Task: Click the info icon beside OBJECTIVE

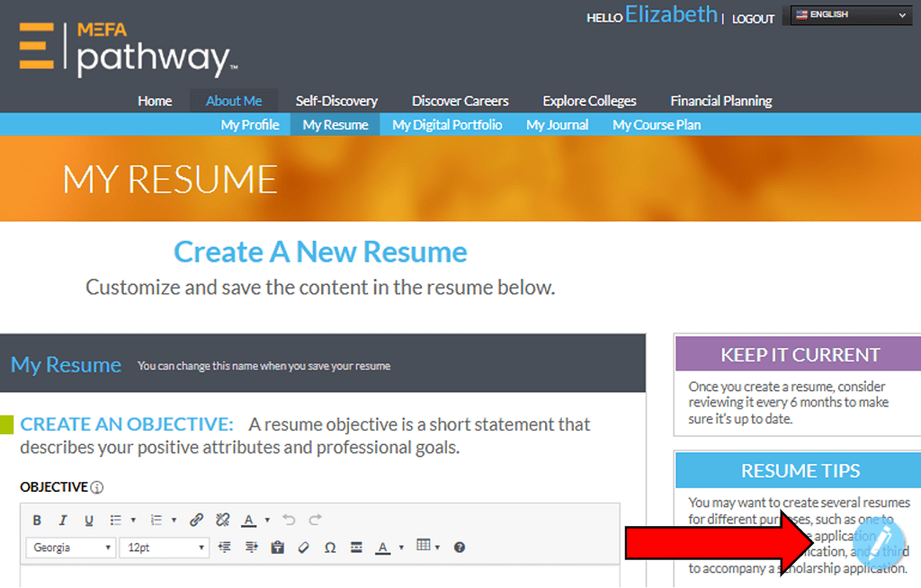Action: 97,487
